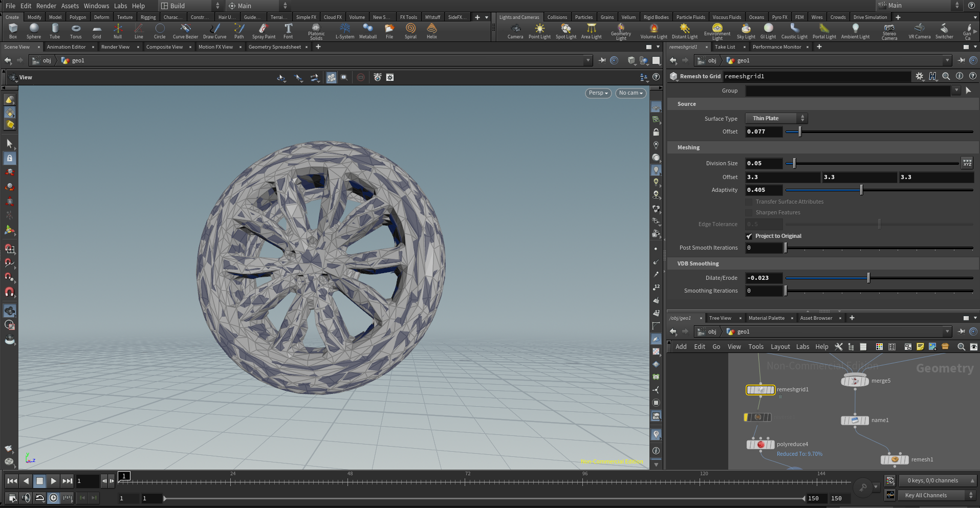
Task: Click obj path button in viewport
Action: [42, 60]
